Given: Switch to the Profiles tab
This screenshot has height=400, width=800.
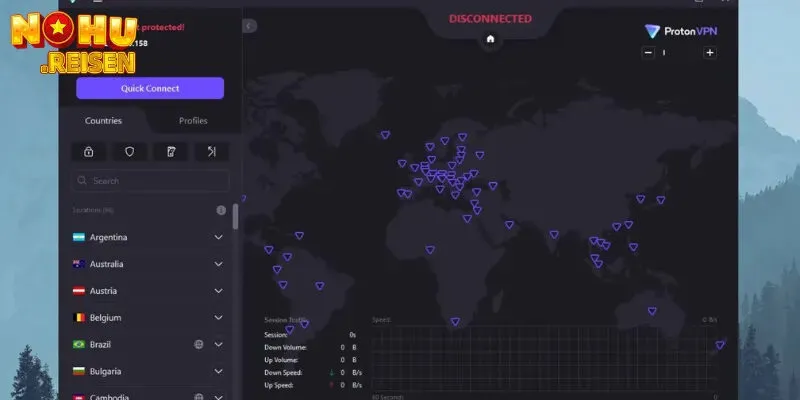Looking at the screenshot, I should tap(193, 121).
